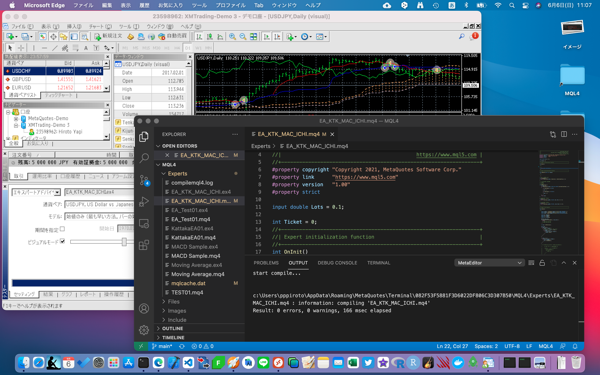Screen dimensions: 600x375
Task: Switch to DEBUG CONSOLE tab
Action: 337,263
